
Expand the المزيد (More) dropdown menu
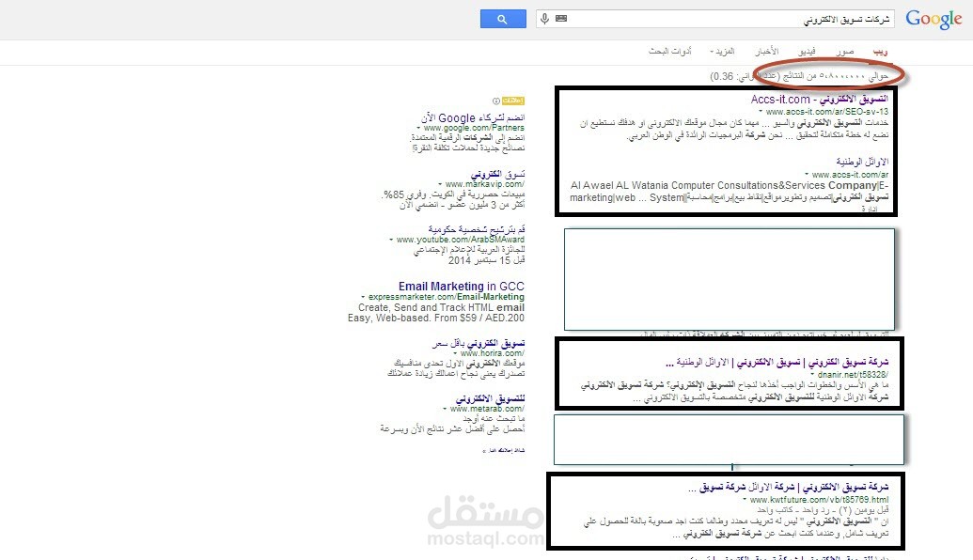[722, 52]
